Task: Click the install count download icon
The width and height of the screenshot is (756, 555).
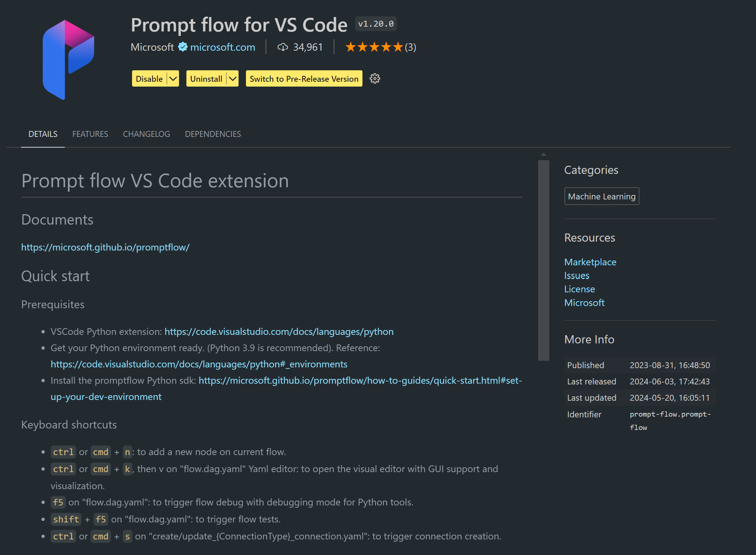Action: click(283, 47)
